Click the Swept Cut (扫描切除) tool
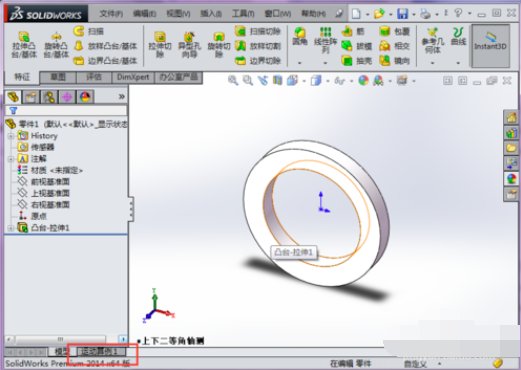521x370 pixels. 257,31
